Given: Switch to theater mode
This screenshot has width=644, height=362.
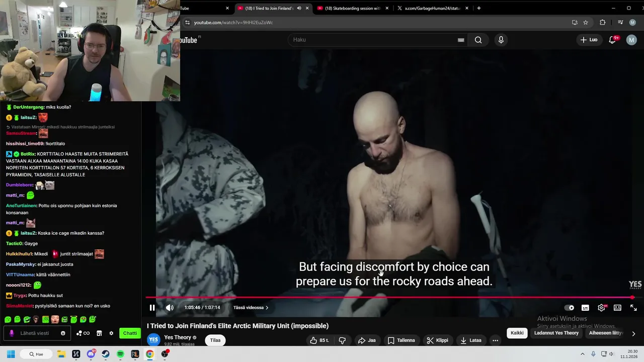Looking at the screenshot, I should point(617,308).
